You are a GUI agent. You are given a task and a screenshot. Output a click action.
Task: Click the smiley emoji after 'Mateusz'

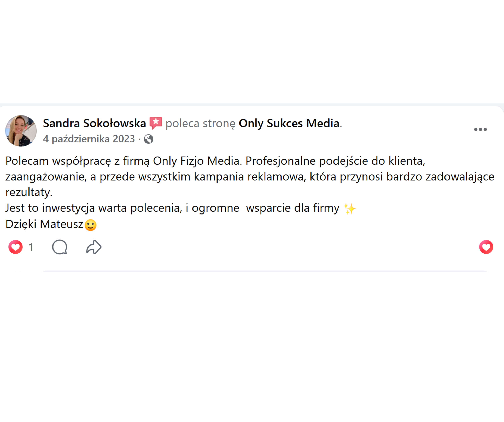tap(91, 225)
